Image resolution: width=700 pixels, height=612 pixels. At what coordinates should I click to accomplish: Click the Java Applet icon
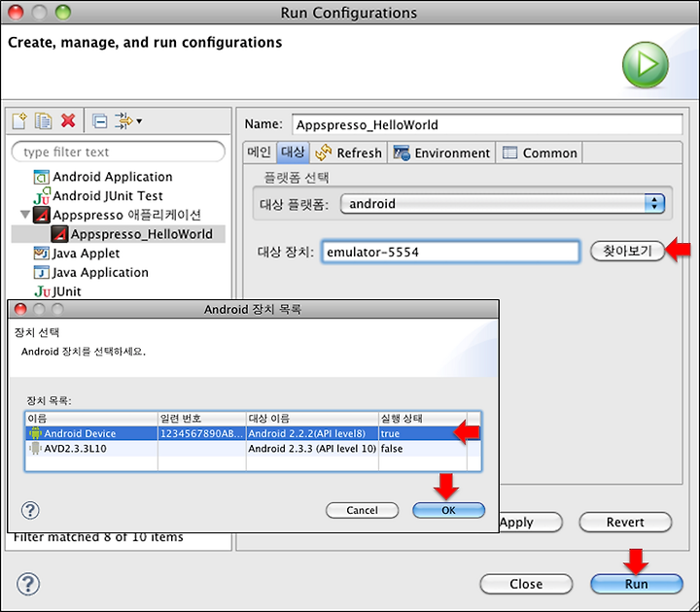tap(41, 254)
